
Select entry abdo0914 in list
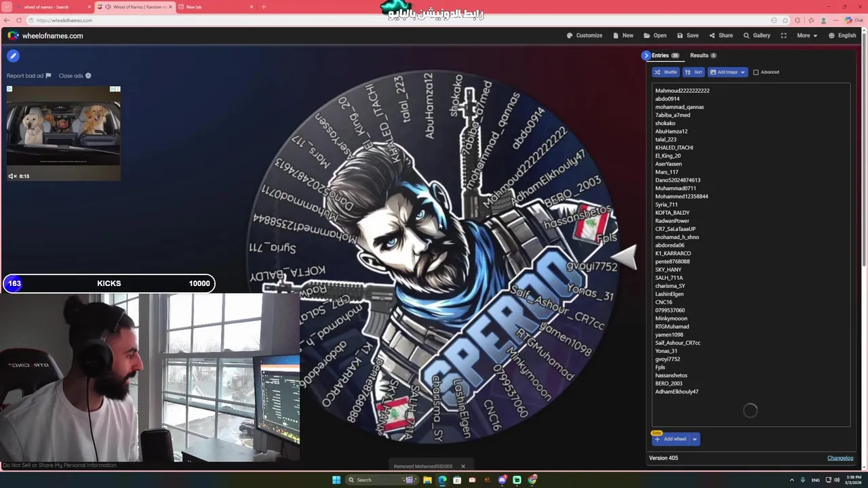(x=667, y=99)
